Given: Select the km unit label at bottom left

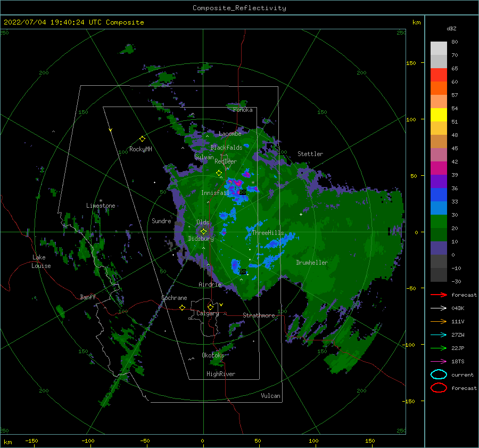Looking at the screenshot, I should tap(7, 442).
